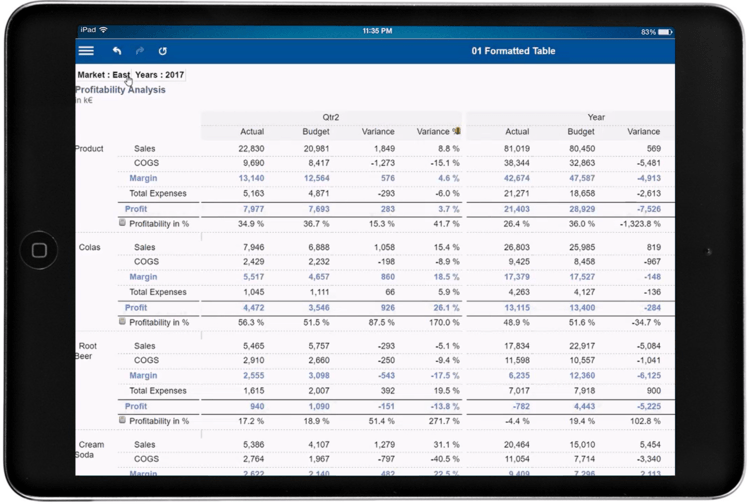Select the Budget header under Year
This screenshot has height=504, width=750.
point(581,131)
